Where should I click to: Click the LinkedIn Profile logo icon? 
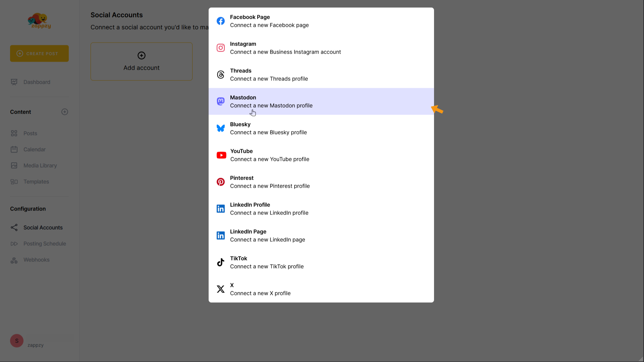pyautogui.click(x=221, y=209)
